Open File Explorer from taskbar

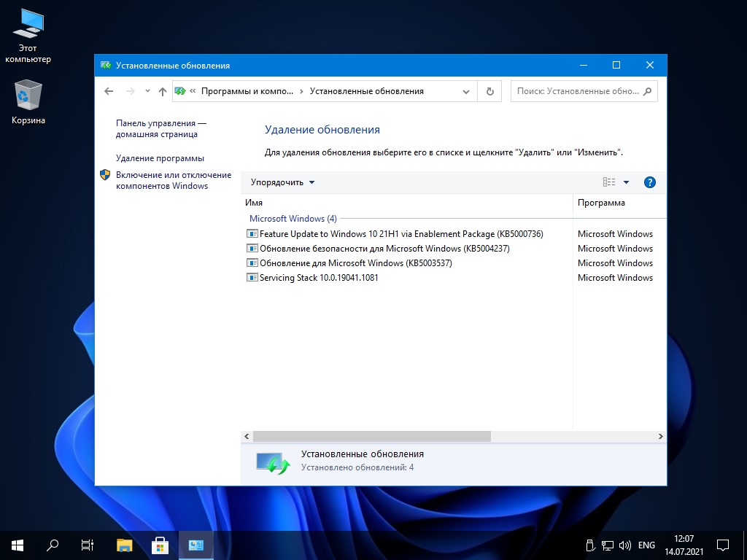(125, 545)
